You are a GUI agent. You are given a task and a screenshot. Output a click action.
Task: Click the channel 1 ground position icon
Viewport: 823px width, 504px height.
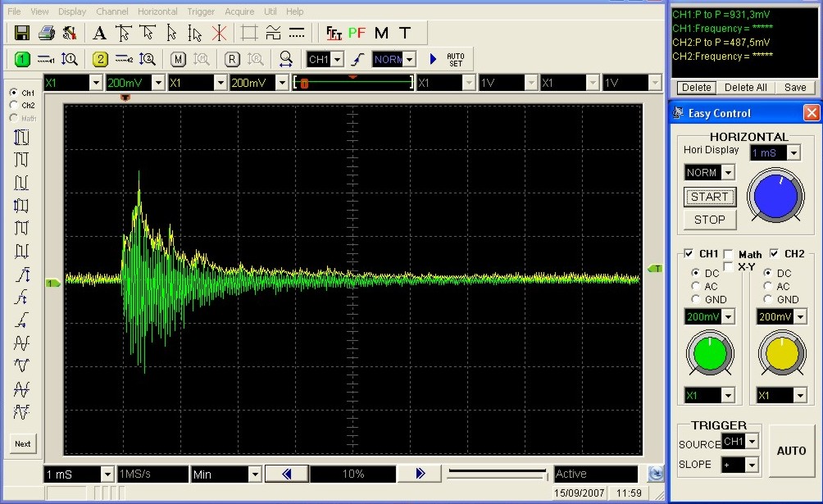coord(46,59)
